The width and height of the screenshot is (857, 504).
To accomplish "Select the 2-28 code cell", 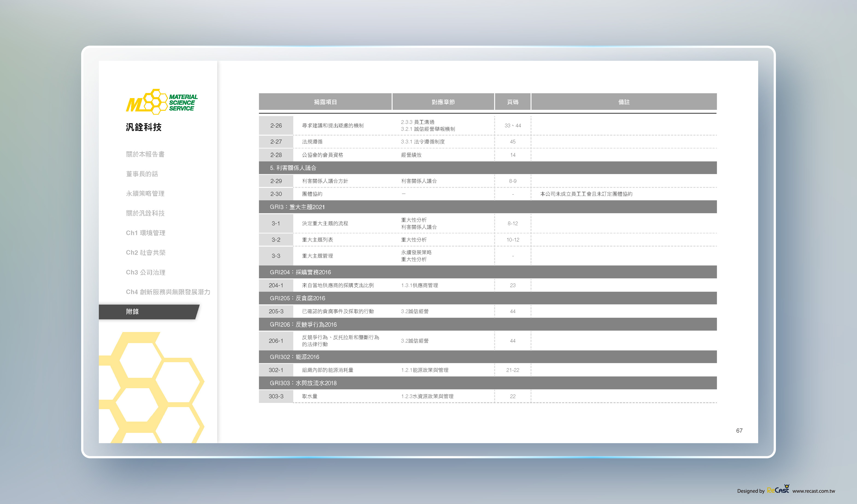I will [x=276, y=155].
